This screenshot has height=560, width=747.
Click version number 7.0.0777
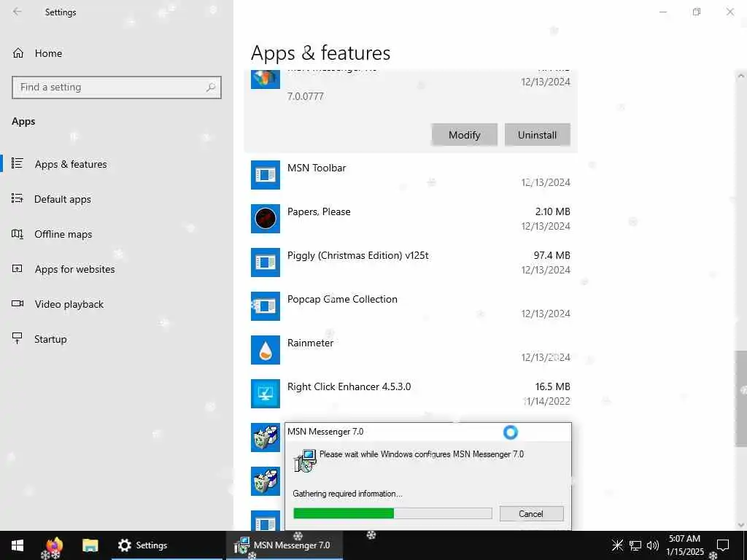306,96
